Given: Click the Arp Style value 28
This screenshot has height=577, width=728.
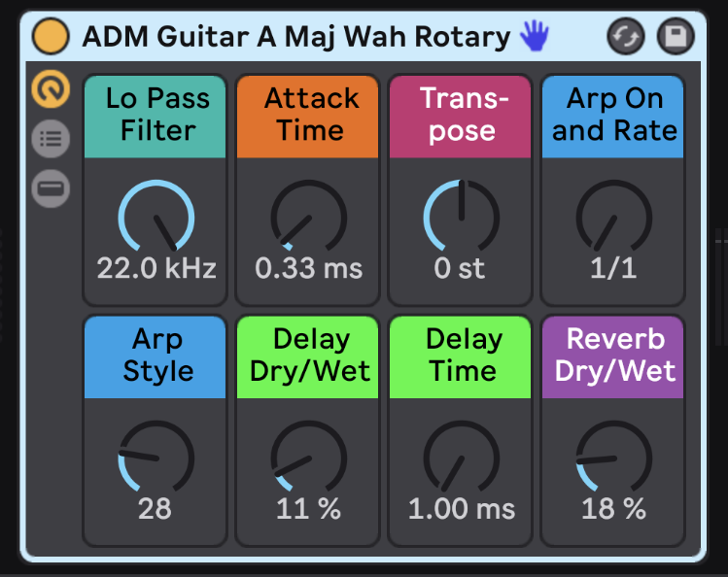Looking at the screenshot, I should pyautogui.click(x=155, y=509).
